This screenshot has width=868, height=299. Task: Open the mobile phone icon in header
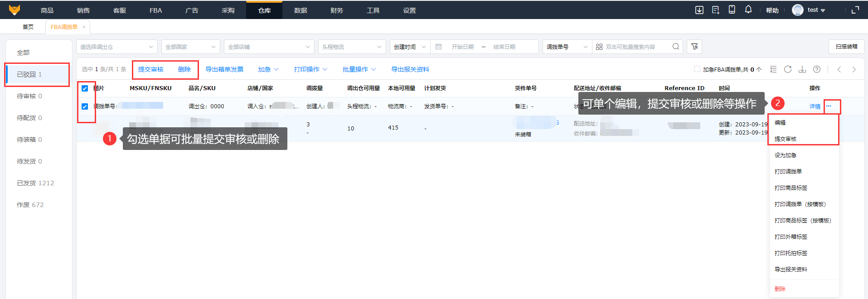[x=732, y=10]
